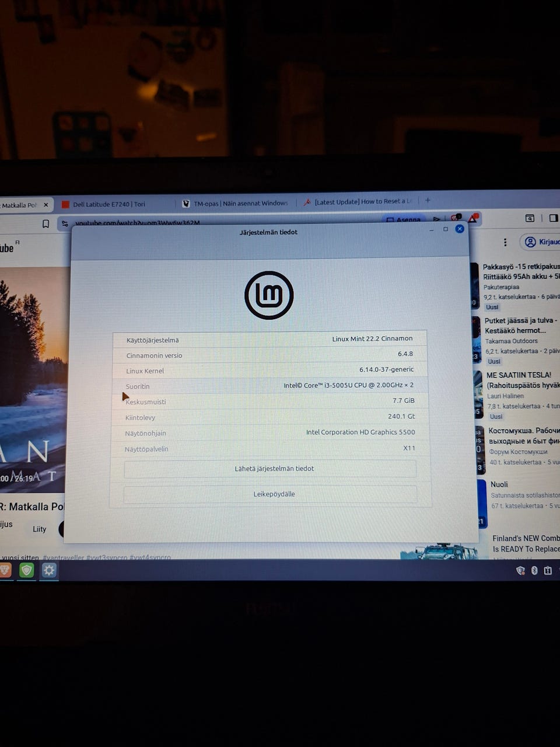Screen dimensions: 560x747
Task: Click the Keskusmuisti row label
Action: click(x=146, y=402)
